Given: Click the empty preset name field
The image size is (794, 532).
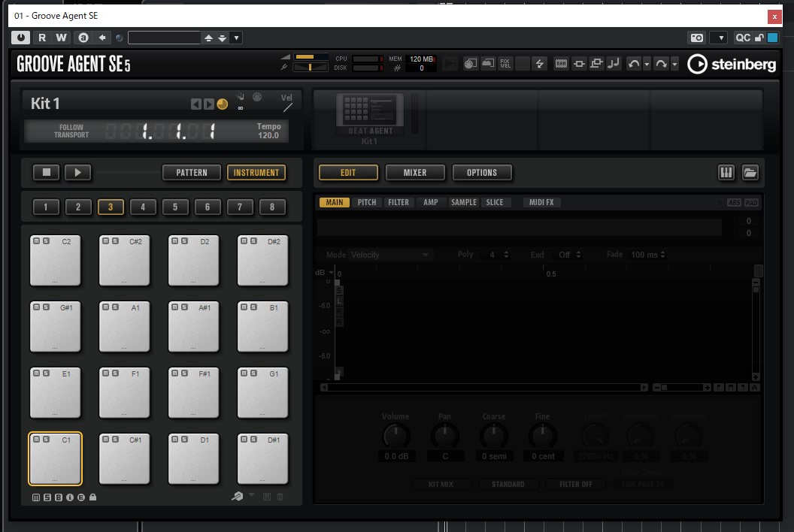Looking at the screenshot, I should coord(164,38).
